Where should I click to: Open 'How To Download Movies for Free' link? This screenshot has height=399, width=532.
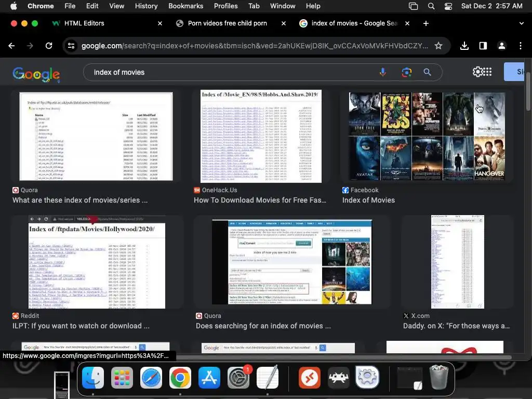click(260, 200)
